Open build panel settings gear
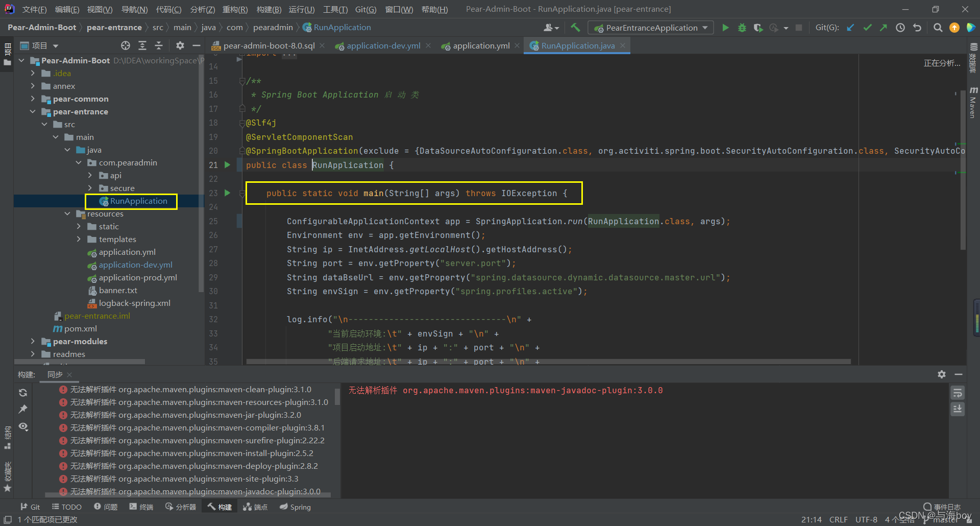The height and width of the screenshot is (526, 980). click(x=942, y=374)
